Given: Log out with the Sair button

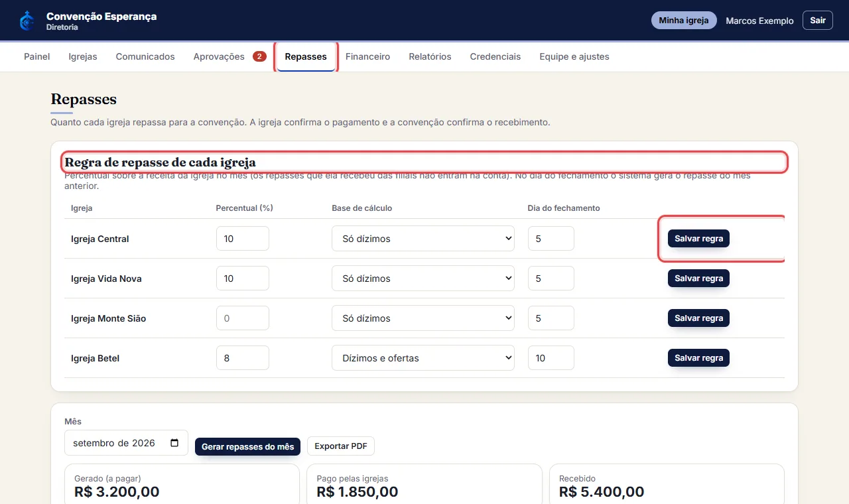Looking at the screenshot, I should coord(818,21).
